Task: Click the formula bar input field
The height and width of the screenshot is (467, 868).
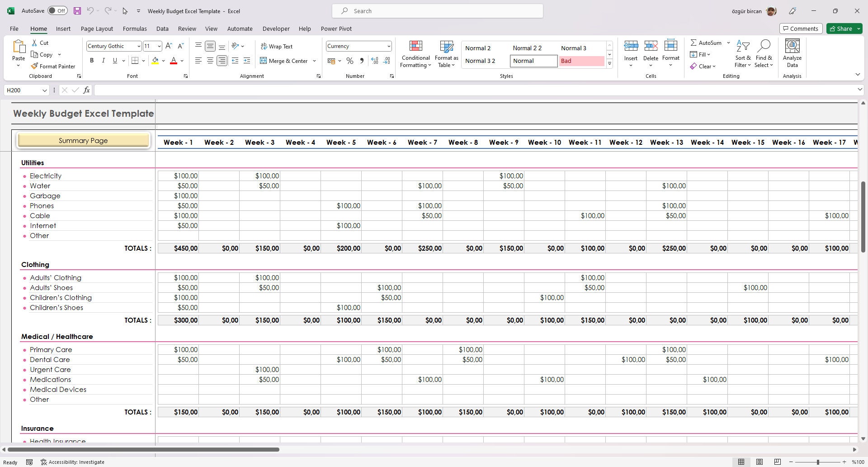Action: tap(475, 90)
